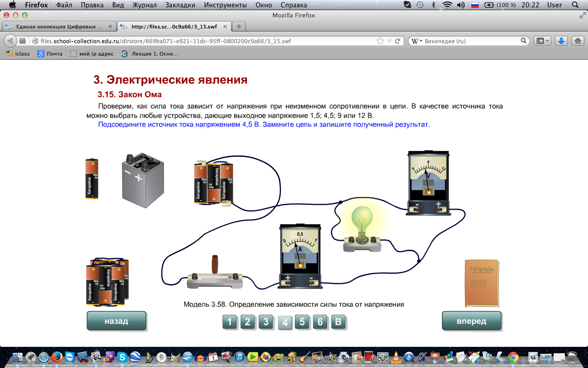The image size is (588, 368).
Task: Select current step 4
Action: point(285,323)
